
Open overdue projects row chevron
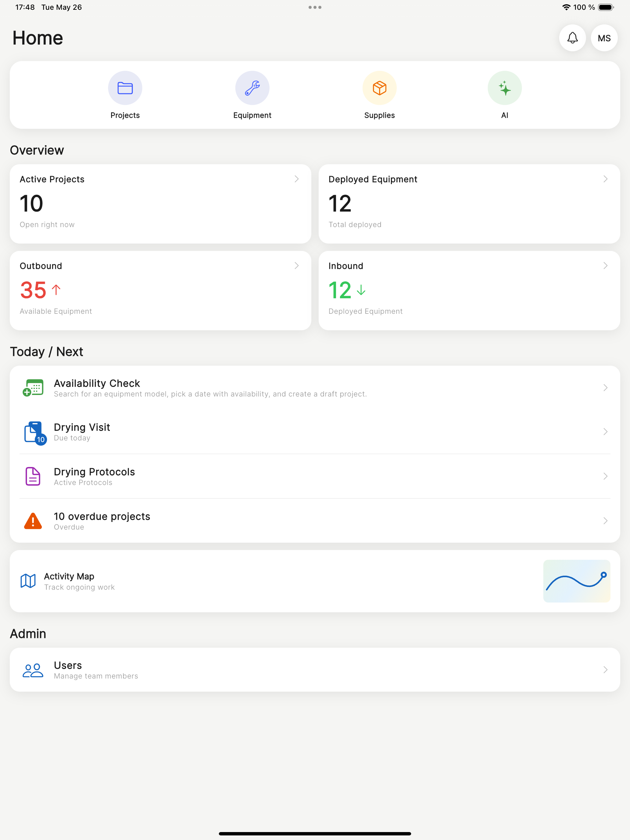(x=605, y=521)
